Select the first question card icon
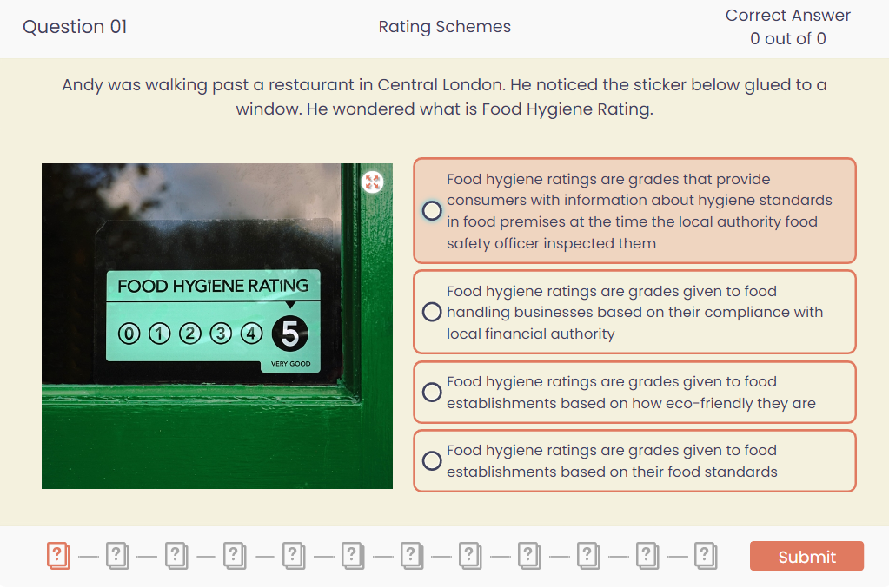889x588 pixels. (58, 556)
